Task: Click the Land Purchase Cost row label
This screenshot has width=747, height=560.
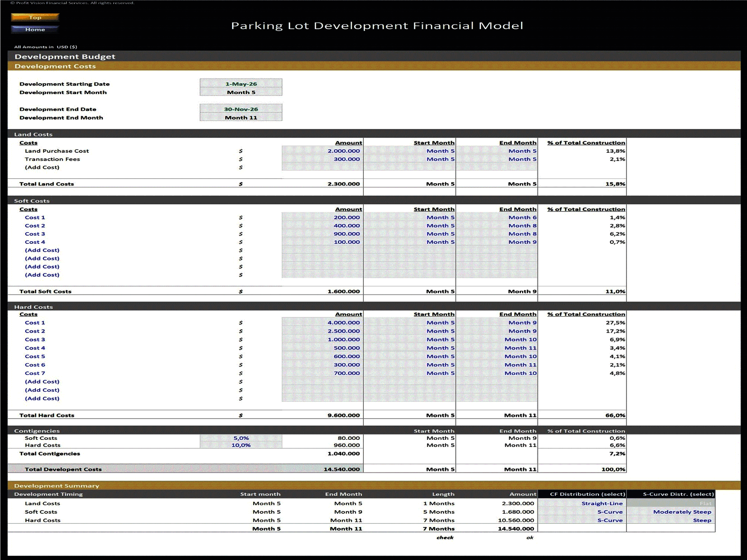Action: [57, 151]
